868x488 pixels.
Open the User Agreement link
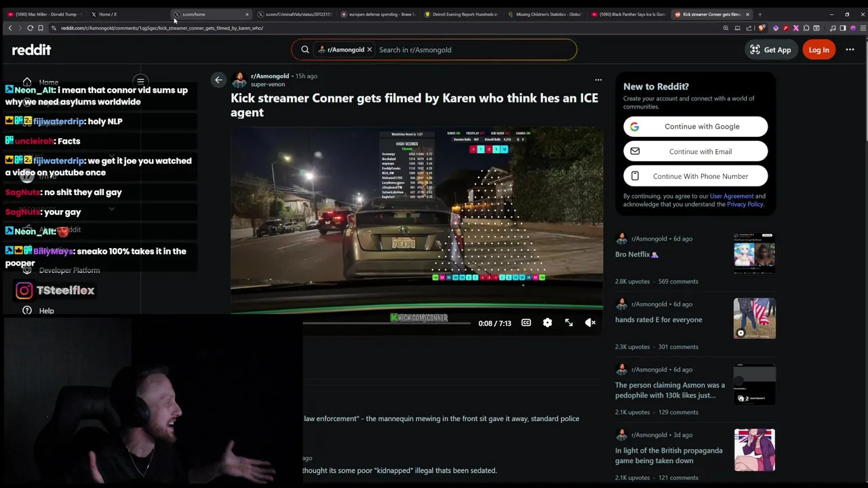point(731,196)
